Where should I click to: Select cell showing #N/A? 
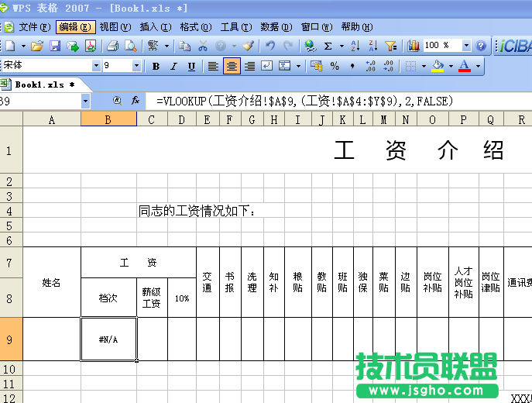point(108,339)
